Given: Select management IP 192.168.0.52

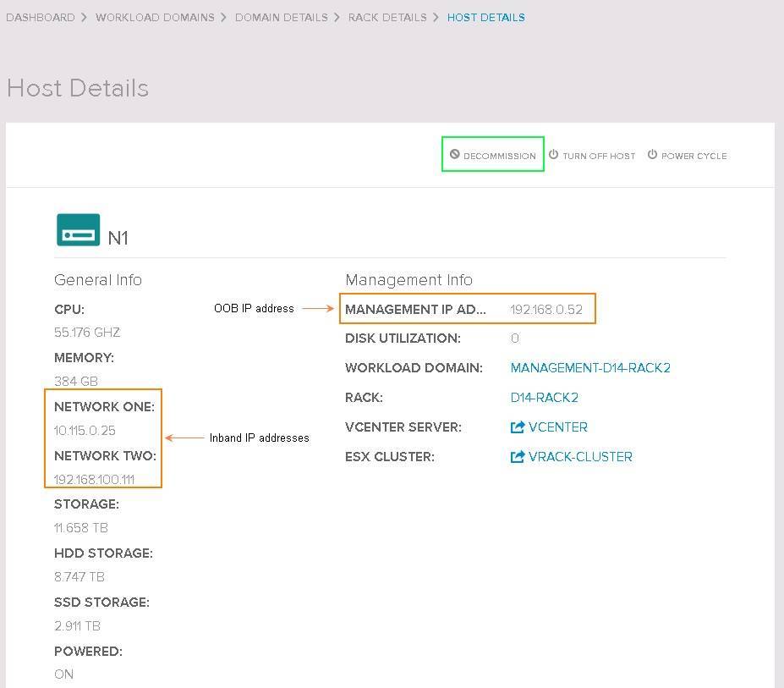Looking at the screenshot, I should (546, 309).
